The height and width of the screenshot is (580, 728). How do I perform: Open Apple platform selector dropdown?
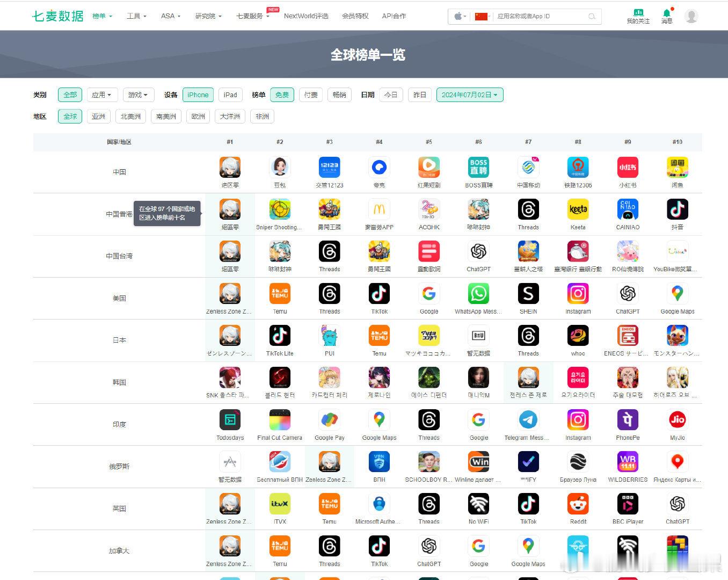point(460,16)
